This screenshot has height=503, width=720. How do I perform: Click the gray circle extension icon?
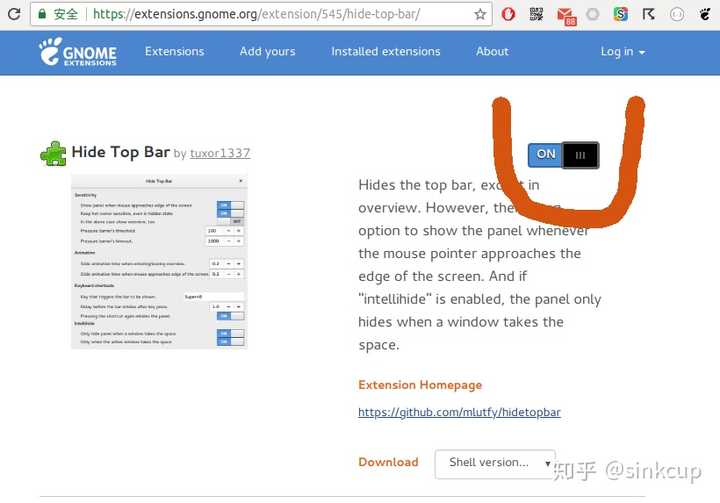[x=593, y=15]
